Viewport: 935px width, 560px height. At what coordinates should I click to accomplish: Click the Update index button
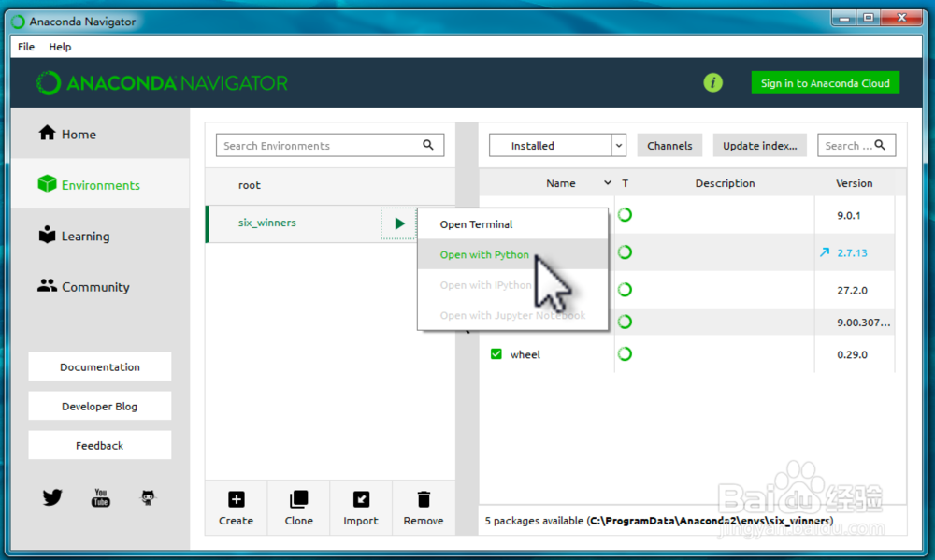(759, 146)
